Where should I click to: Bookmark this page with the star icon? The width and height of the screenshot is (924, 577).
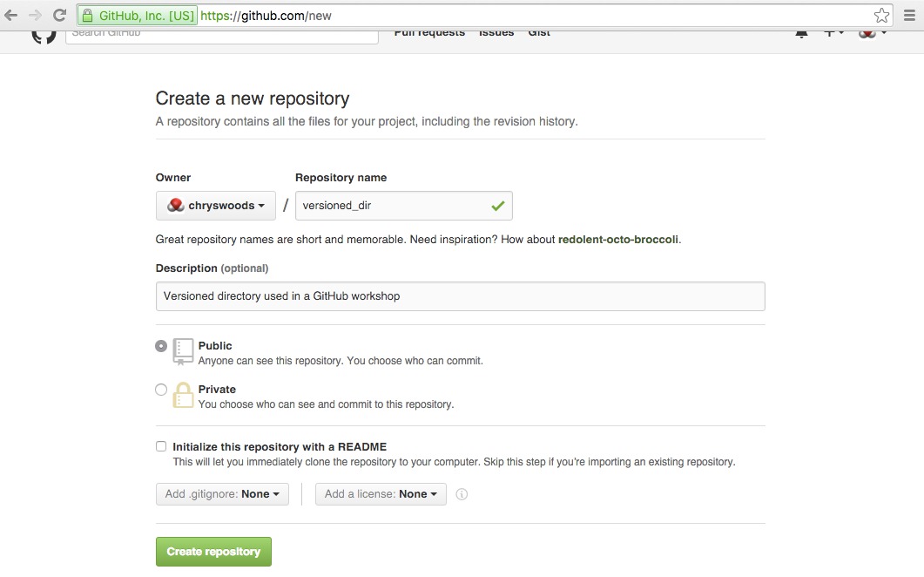tap(881, 16)
